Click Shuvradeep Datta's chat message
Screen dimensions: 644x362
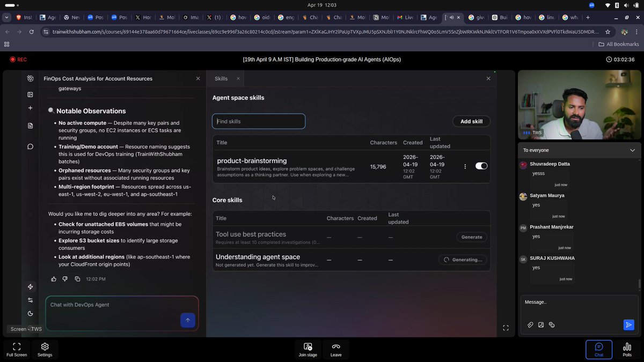(x=538, y=174)
